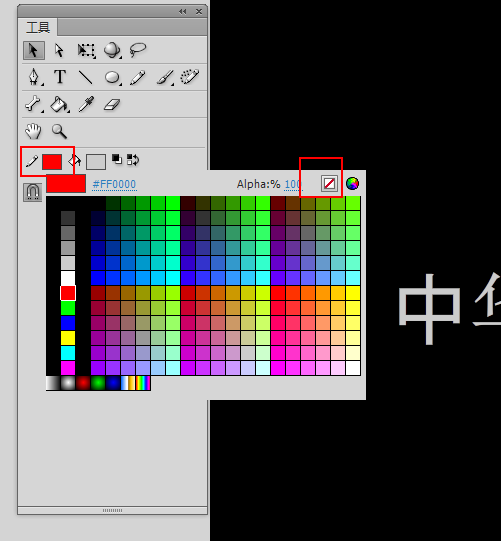Toggle Snap to Objects magnet

(32, 192)
